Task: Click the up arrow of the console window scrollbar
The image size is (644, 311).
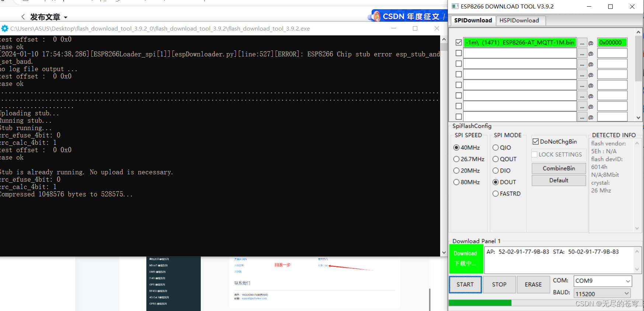Action: (x=444, y=39)
